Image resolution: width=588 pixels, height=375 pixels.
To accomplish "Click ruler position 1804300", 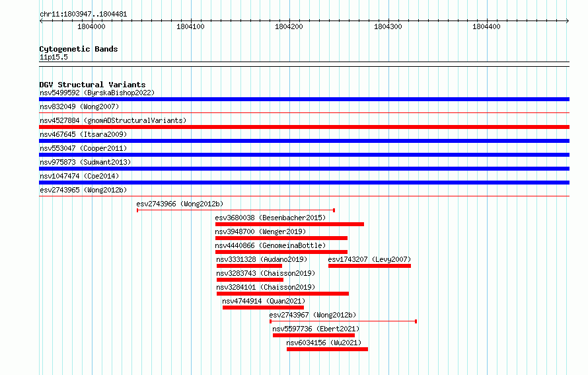I will point(388,26).
